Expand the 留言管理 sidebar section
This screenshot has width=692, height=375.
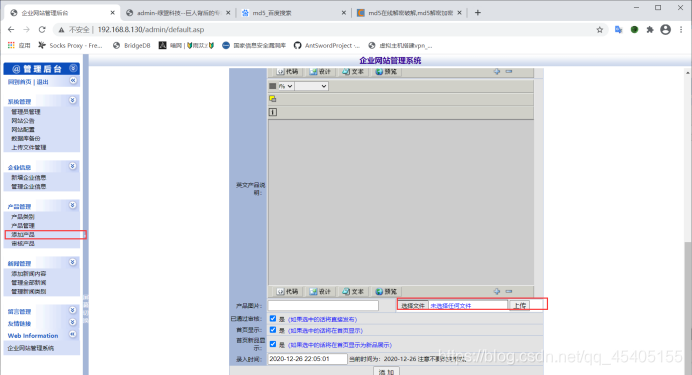73,311
